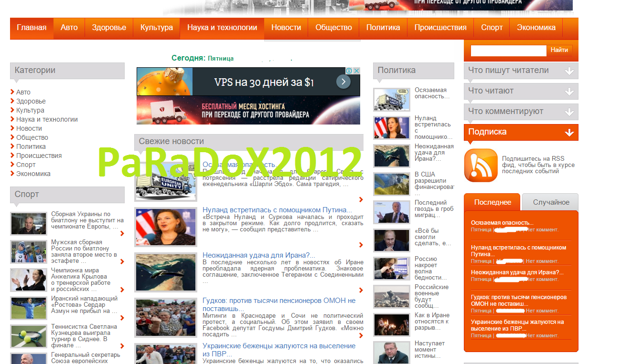Image resolution: width=621 pixels, height=364 pixels.
Task: Open the free hosting month banner
Action: (x=248, y=110)
